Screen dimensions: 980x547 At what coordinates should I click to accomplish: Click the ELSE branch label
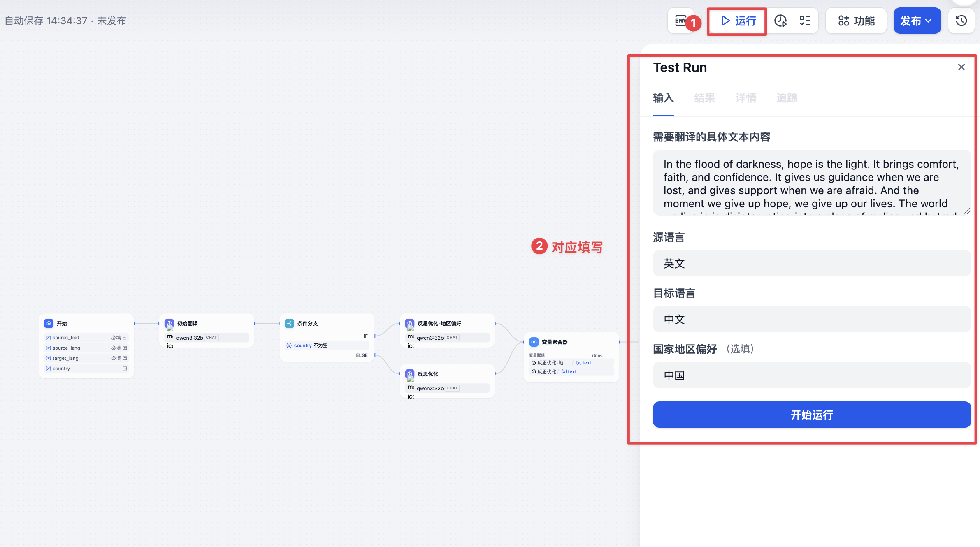pos(362,355)
